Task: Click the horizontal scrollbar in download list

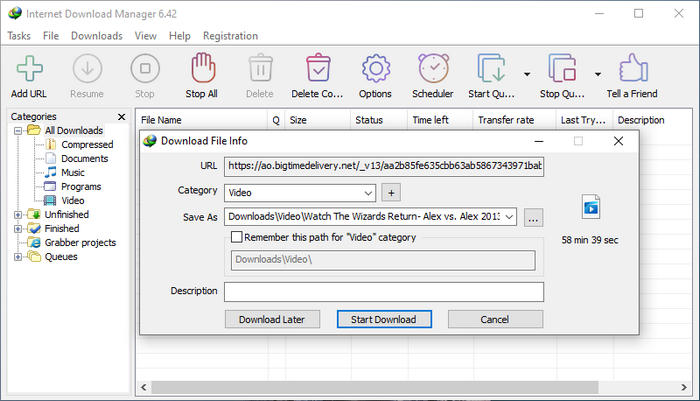Action: coord(375,387)
